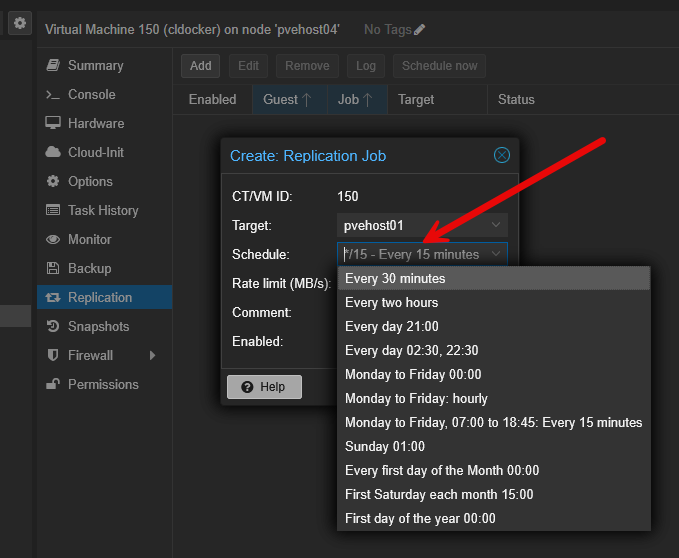Click the Snapshots history icon

53,326
